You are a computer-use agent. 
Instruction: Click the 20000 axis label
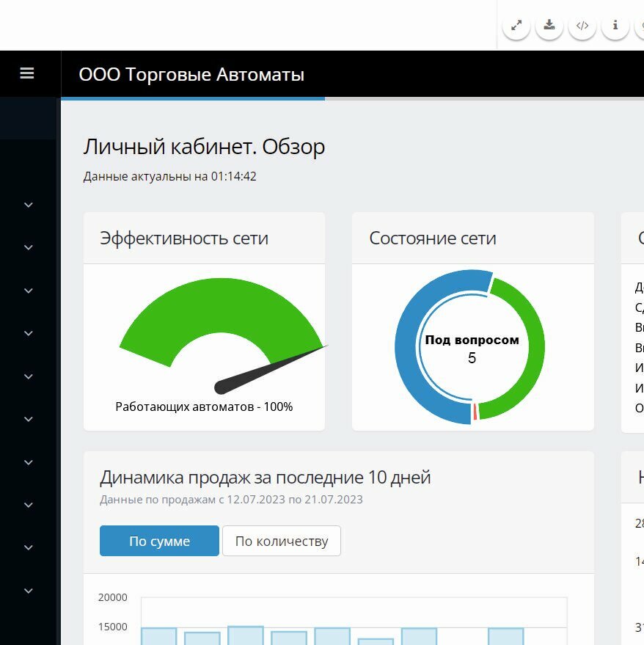point(113,597)
